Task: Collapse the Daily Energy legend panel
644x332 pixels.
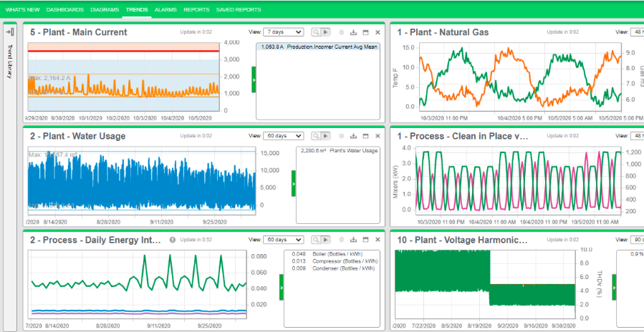Action: pyautogui.click(x=282, y=287)
